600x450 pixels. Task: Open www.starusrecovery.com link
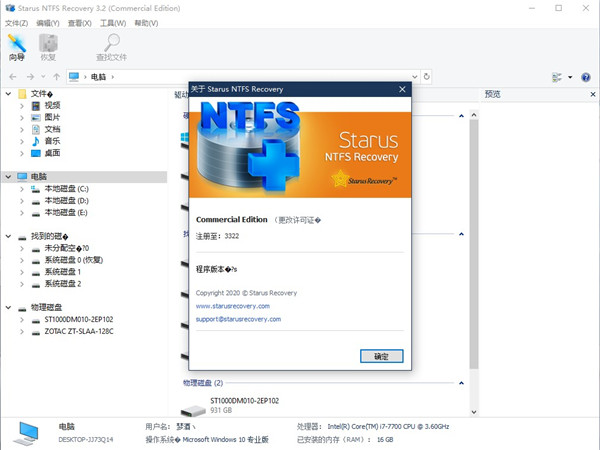point(233,306)
